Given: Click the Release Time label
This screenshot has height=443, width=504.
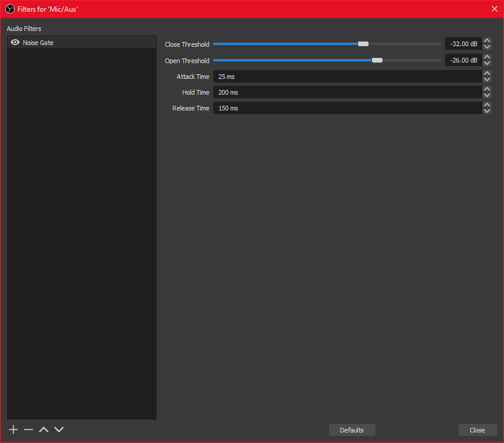Looking at the screenshot, I should (190, 108).
